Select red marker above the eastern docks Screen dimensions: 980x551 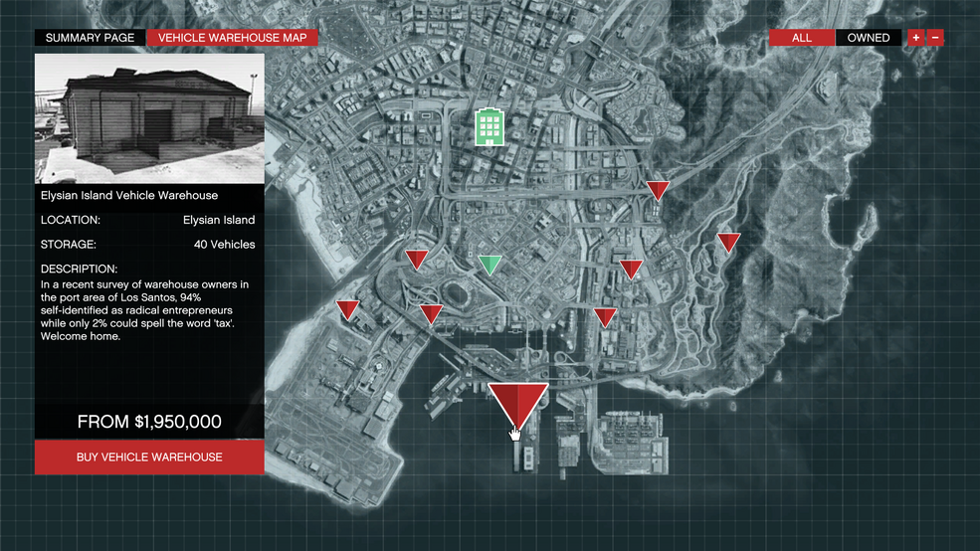point(605,317)
